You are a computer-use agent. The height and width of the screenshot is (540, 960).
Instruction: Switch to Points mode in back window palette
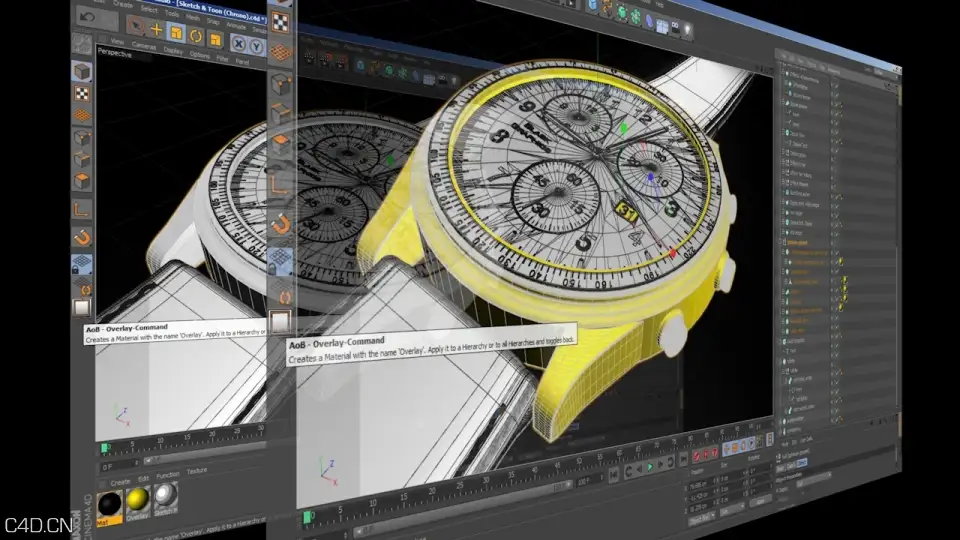[x=82, y=138]
